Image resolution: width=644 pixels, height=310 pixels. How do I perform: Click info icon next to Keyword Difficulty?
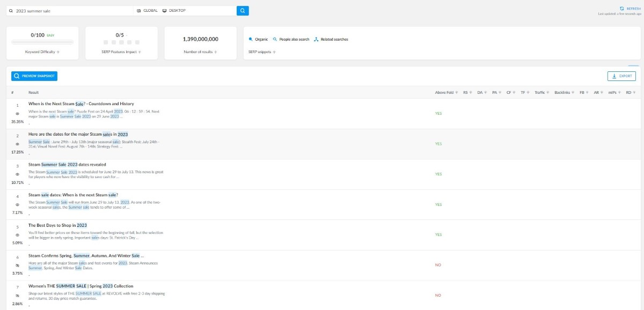[58, 52]
